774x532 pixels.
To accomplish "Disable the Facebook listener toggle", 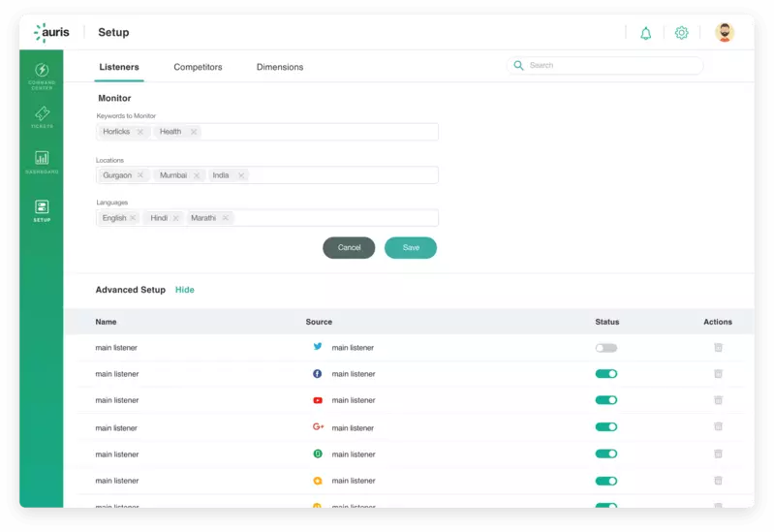I will pos(606,374).
